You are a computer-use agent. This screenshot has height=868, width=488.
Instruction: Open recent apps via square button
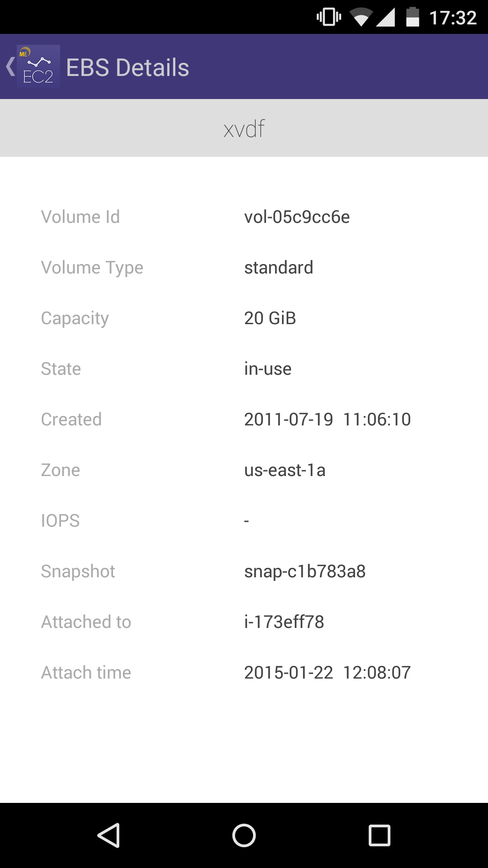[379, 835]
